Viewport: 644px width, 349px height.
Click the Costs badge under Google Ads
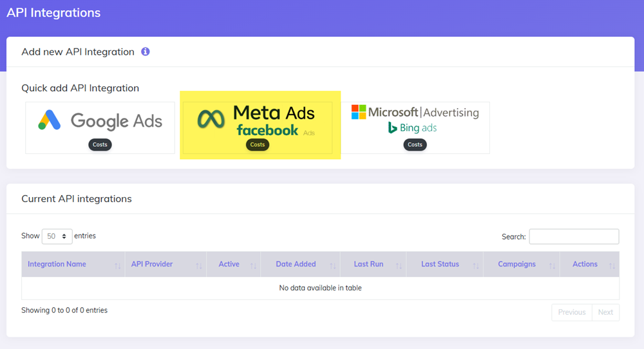pyautogui.click(x=100, y=144)
